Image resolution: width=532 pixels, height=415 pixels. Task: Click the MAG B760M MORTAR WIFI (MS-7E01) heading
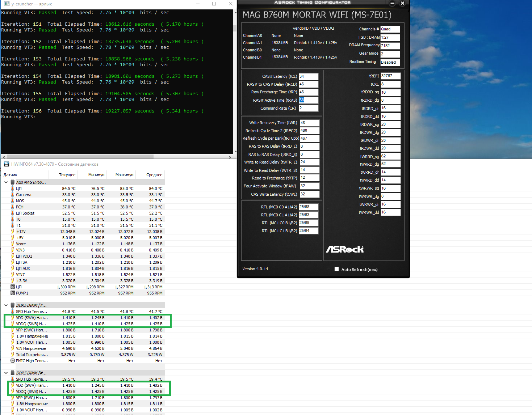pos(317,15)
